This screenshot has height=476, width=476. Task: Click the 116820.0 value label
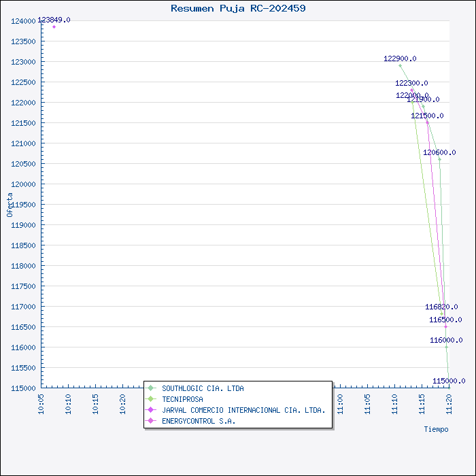pos(441,307)
